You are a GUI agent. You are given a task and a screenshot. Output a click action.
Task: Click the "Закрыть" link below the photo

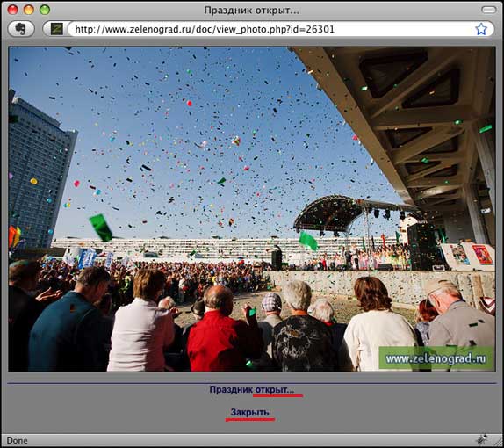[x=249, y=412]
